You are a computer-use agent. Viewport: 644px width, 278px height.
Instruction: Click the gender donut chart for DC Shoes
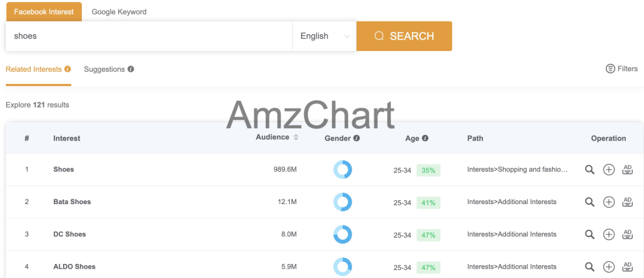click(x=343, y=234)
